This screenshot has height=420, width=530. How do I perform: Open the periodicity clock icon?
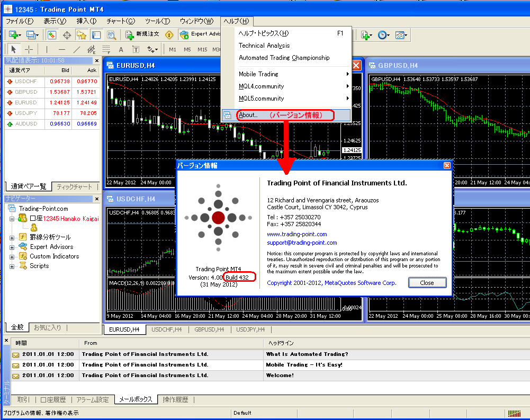click(384, 35)
